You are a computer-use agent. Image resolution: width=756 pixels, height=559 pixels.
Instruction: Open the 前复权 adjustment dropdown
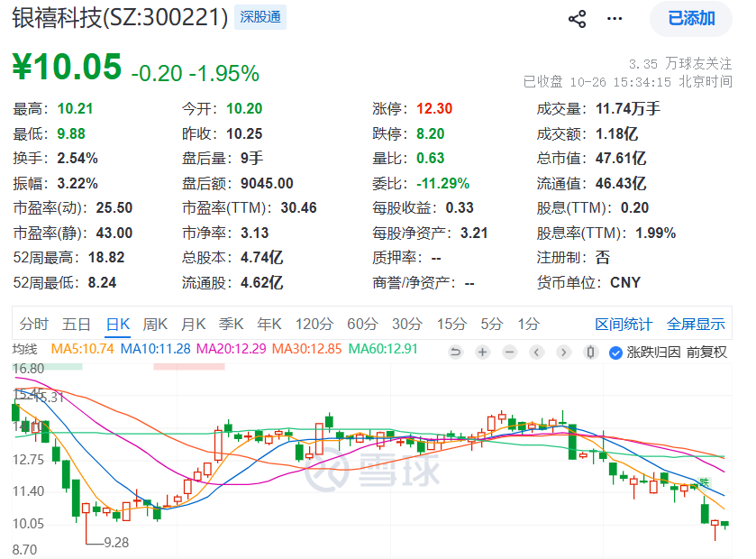click(706, 353)
